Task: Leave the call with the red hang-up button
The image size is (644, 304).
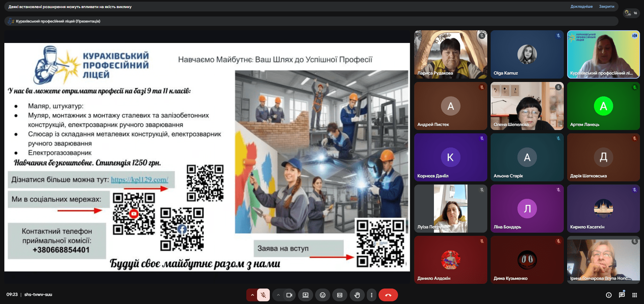Action: 388,295
